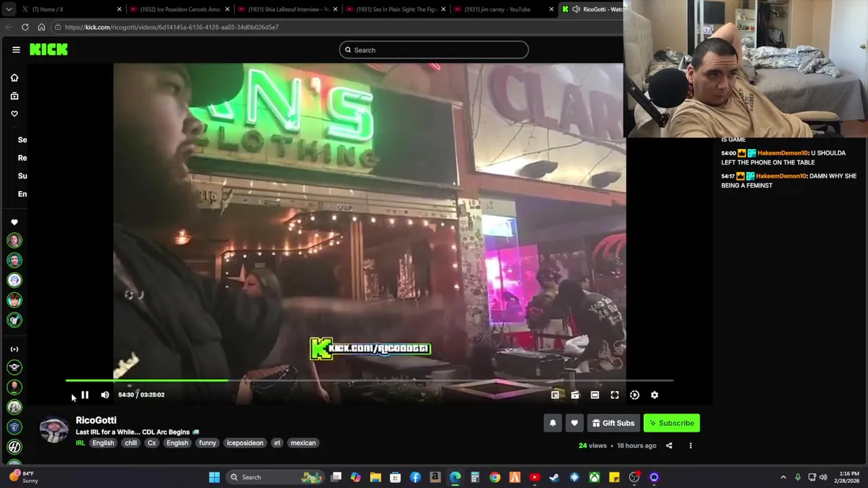
Task: Share this video
Action: point(669,445)
